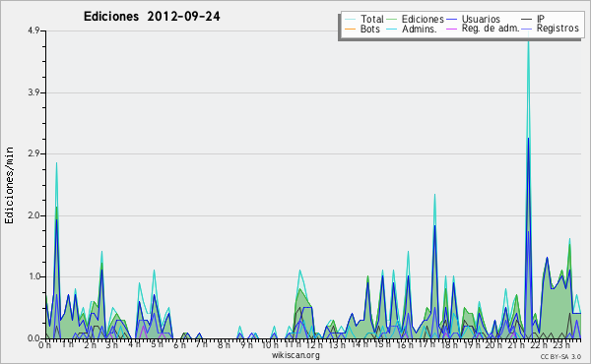The image size is (591, 364).
Task: Open the wikiscan.org link below chart
Action: pyautogui.click(x=295, y=355)
